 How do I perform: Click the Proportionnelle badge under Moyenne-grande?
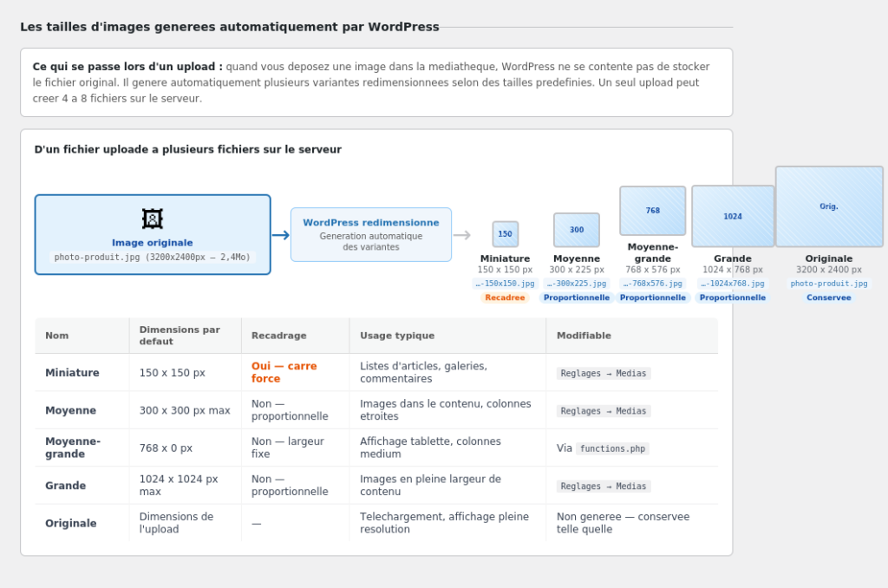[x=652, y=297]
